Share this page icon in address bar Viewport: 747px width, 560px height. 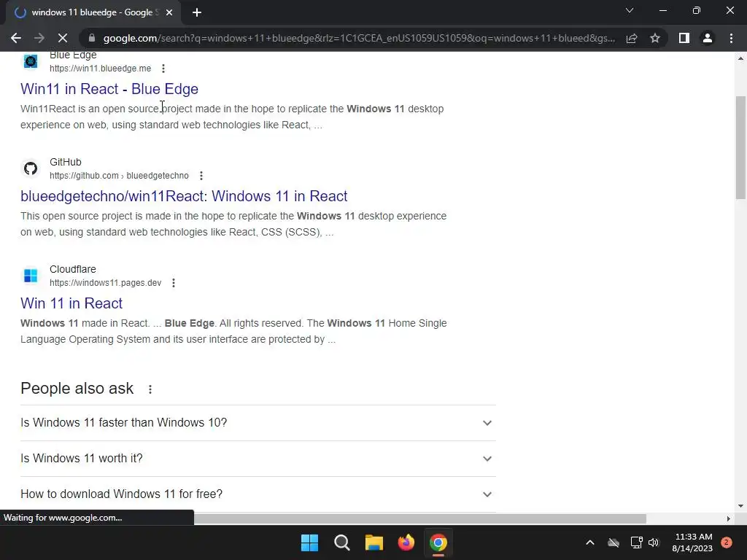point(632,38)
